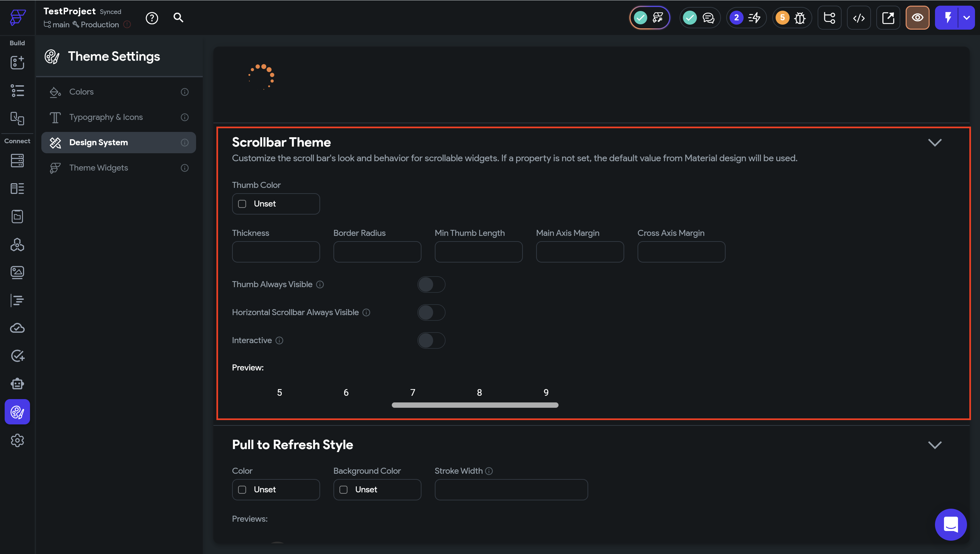
Task: Click the view code icon
Action: point(859,18)
